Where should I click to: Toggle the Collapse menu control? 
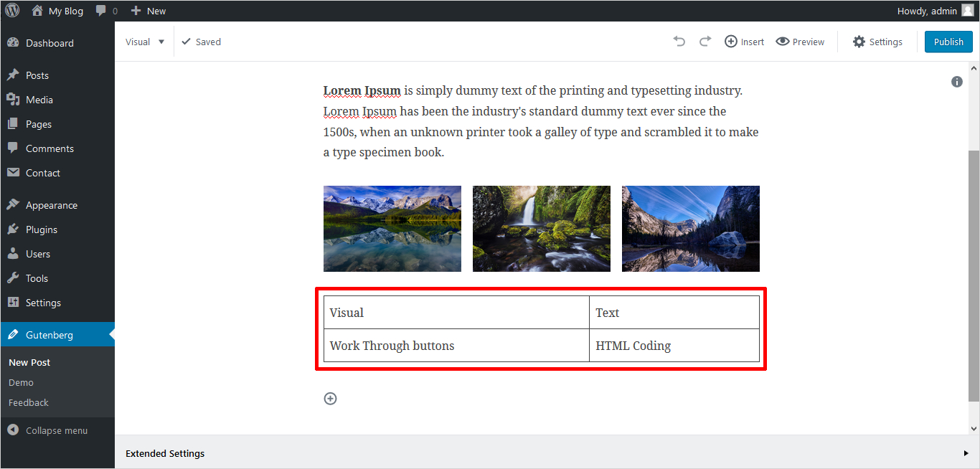click(48, 430)
